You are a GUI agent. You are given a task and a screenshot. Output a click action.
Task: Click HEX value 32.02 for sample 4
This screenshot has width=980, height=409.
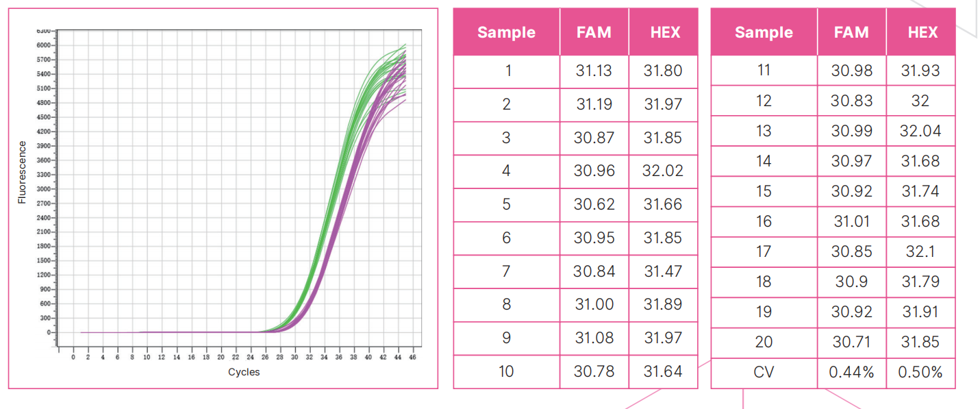click(662, 171)
